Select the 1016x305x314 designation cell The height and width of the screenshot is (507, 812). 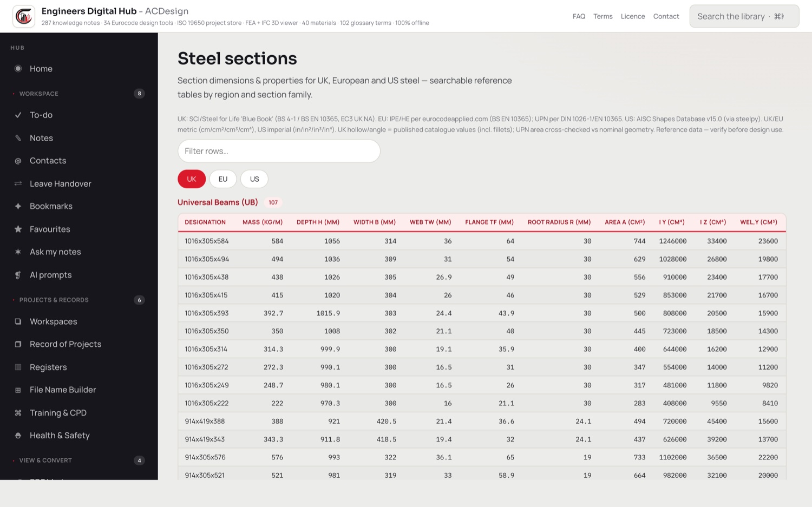point(206,349)
